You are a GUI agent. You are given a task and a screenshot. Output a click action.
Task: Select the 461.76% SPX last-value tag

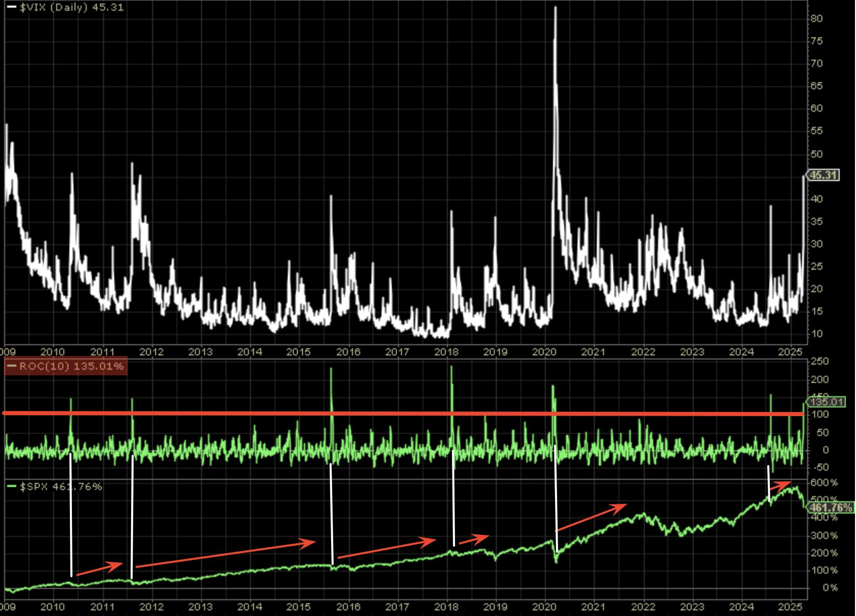pos(830,507)
